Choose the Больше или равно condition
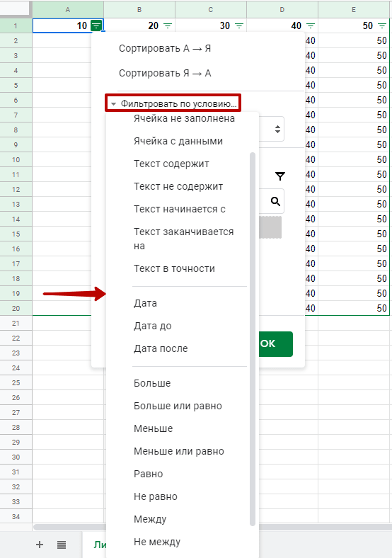The width and height of the screenshot is (392, 558). [178, 406]
